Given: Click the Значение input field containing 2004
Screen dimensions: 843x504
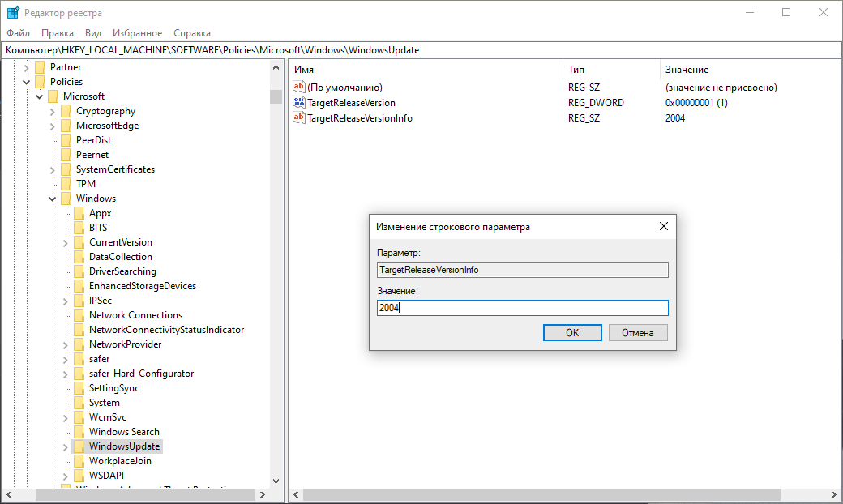Looking at the screenshot, I should (522, 307).
